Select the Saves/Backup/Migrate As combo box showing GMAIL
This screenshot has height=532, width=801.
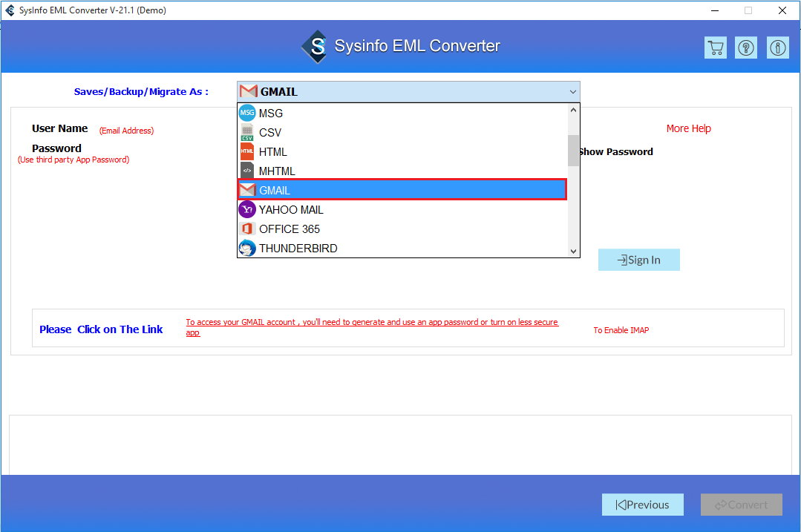(x=408, y=92)
